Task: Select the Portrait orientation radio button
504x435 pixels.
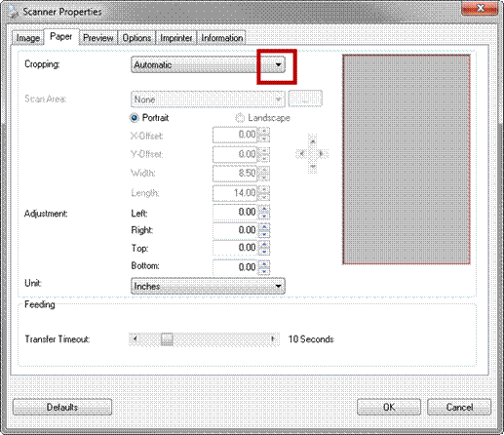Action: tap(134, 118)
